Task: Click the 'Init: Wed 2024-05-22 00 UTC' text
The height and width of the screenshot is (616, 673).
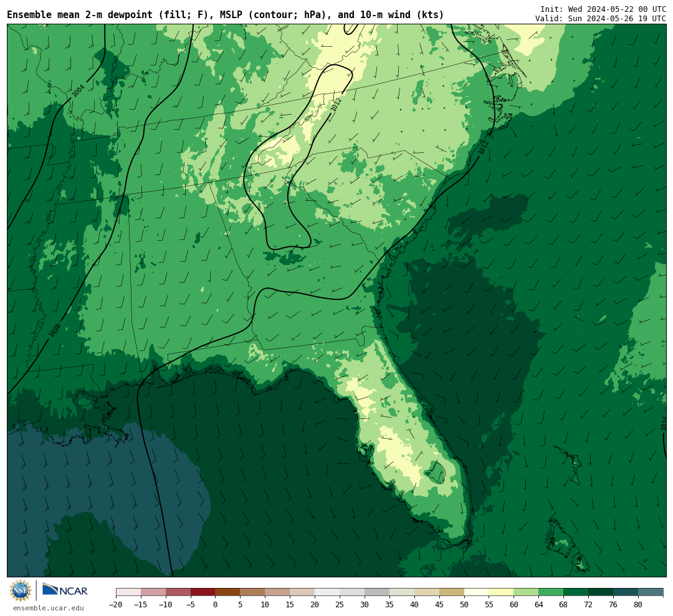Action: pos(603,9)
